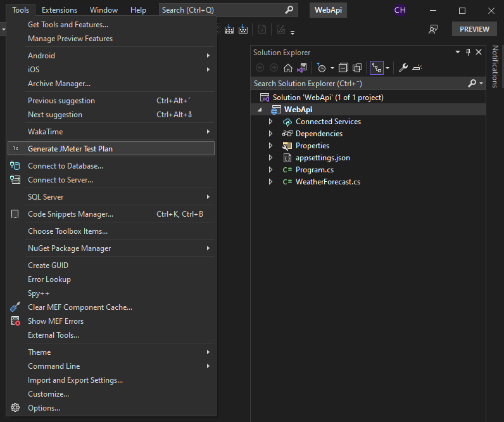Select Solution 'WebApi' (1 of 1 project)
Viewport: 504px width, 422px height.
(x=328, y=98)
